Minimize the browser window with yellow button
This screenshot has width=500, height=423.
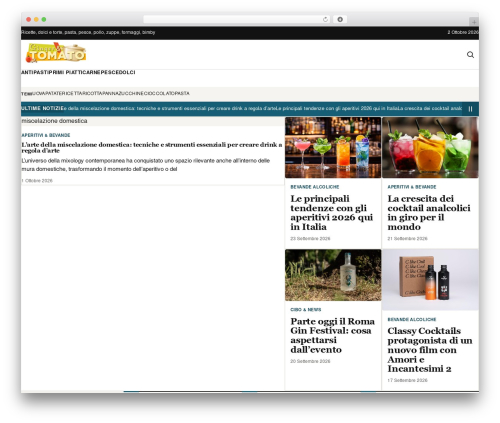36,19
